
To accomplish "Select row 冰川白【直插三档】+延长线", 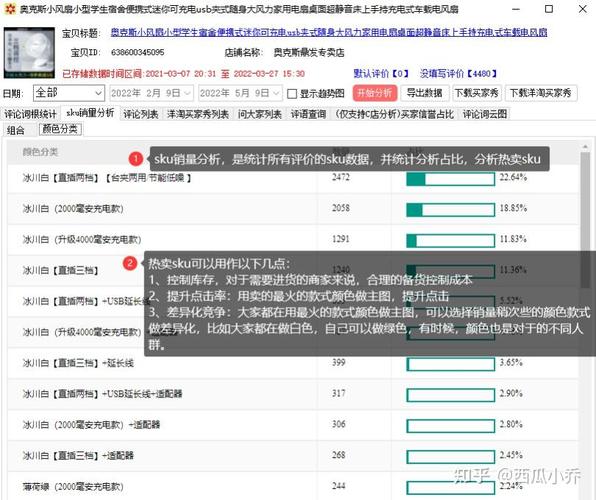I will tap(293, 363).
